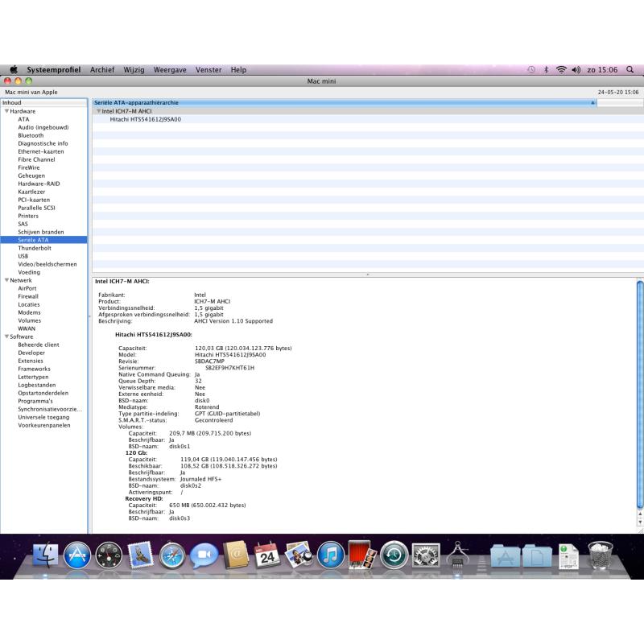This screenshot has width=644, height=644.
Task: Click the scroll up arrow in details pane
Action: (x=640, y=514)
